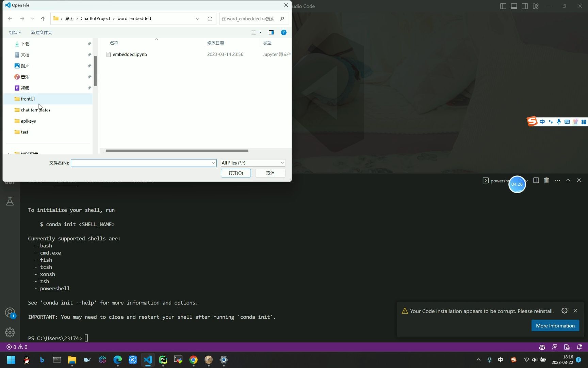Expand file name combo box
This screenshot has width=588, height=368.
213,163
